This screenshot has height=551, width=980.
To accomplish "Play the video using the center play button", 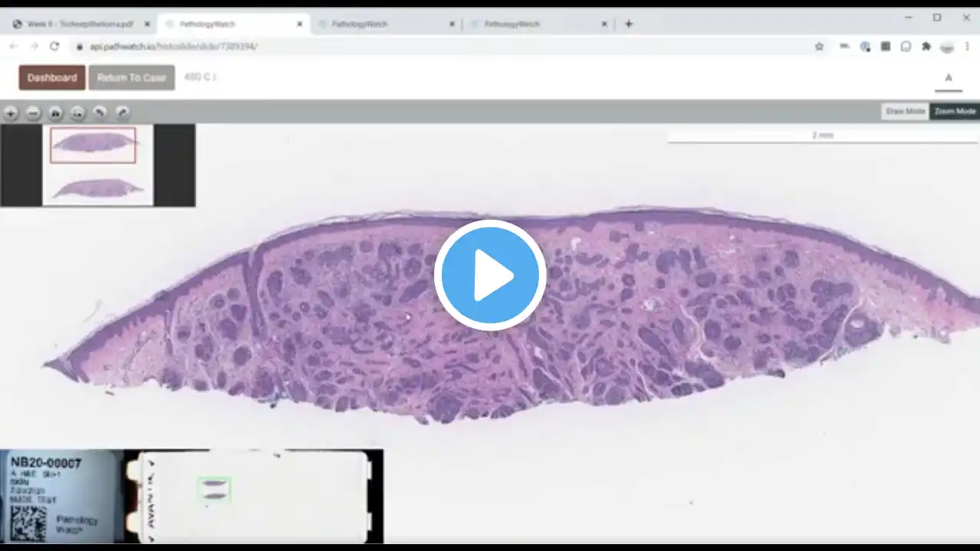I will (x=490, y=275).
